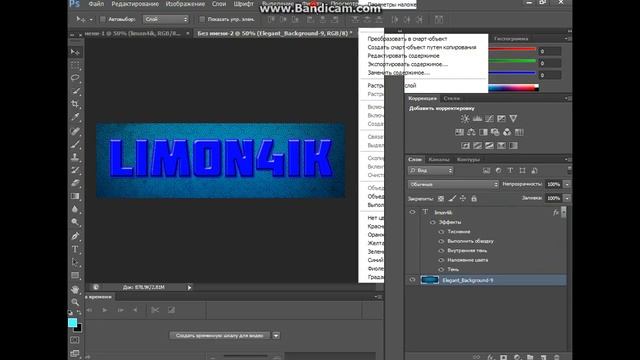Image resolution: width=640 pixels, height=360 pixels.
Task: Filter layers by type layers icon
Action: point(510,171)
